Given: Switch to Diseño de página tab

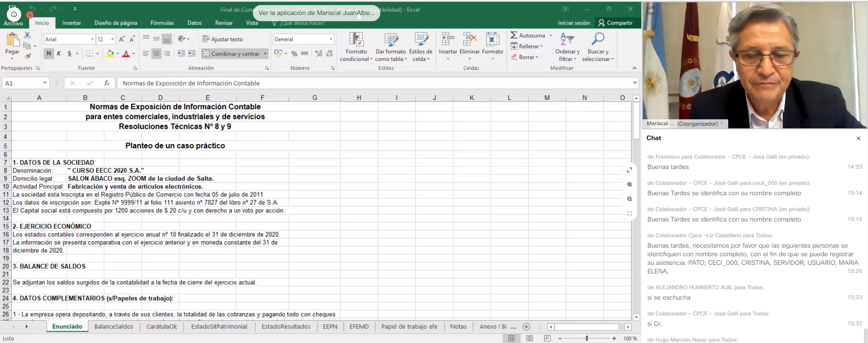Looking at the screenshot, I should click(116, 23).
